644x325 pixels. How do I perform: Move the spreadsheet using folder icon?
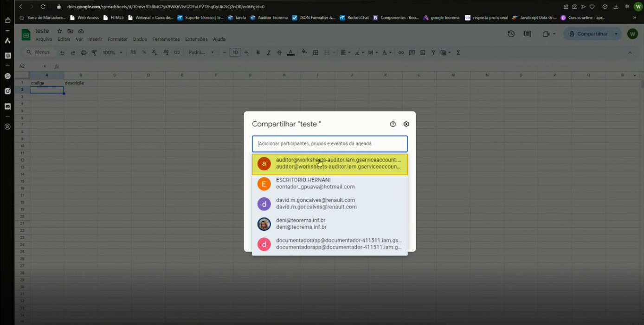pos(70,31)
